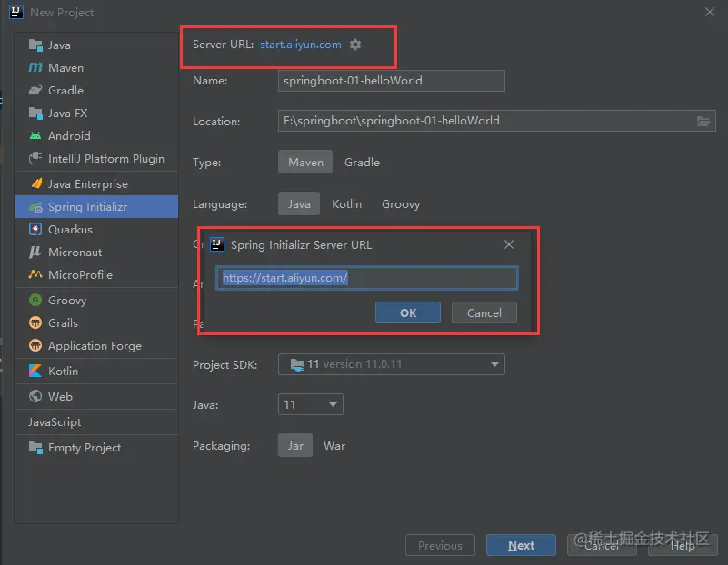Select Java in project type list
The height and width of the screenshot is (565, 728).
coord(96,45)
